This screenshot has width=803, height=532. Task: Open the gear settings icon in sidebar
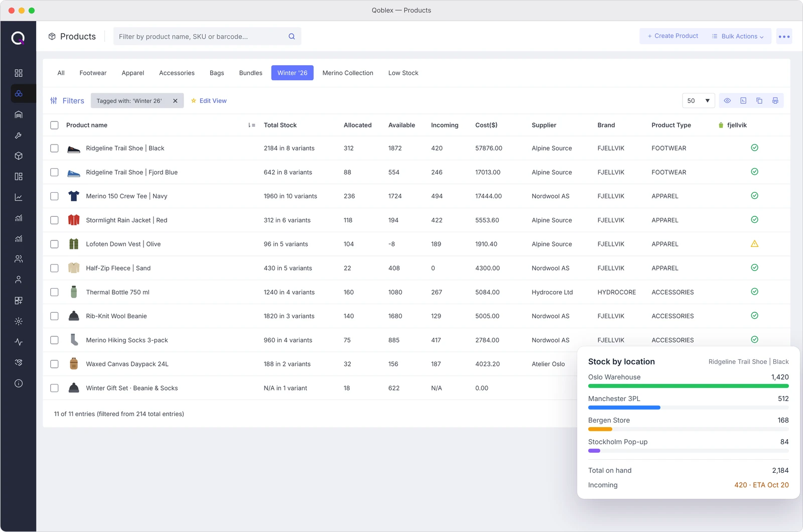(x=19, y=321)
